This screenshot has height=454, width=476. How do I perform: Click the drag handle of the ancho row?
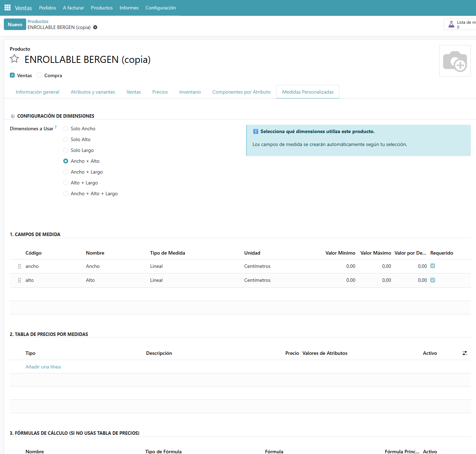(x=20, y=266)
